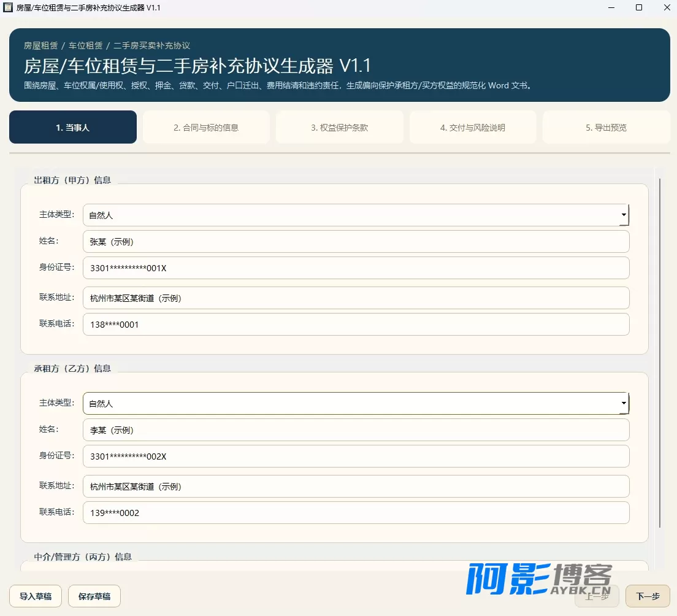
Task: Click the 出租方 姓名 field 张某
Action: [x=356, y=242]
